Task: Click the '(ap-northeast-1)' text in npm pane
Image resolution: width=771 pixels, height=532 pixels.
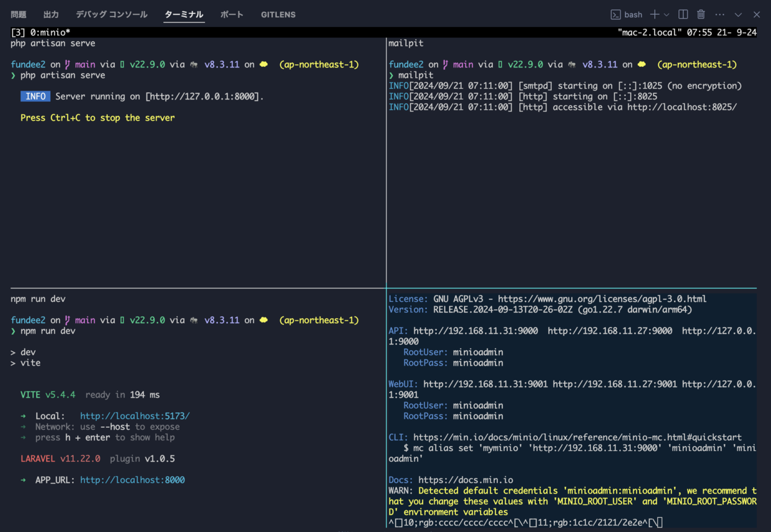Action: point(319,320)
